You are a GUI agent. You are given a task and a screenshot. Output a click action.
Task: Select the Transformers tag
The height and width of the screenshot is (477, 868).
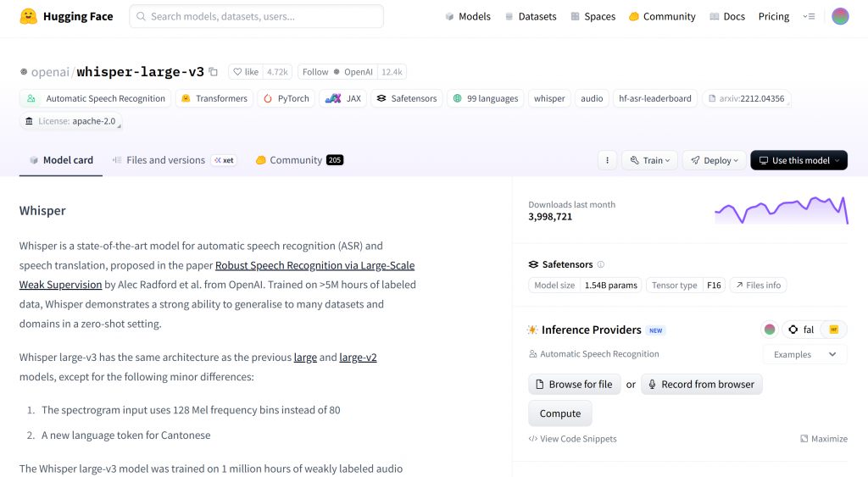[x=214, y=98]
